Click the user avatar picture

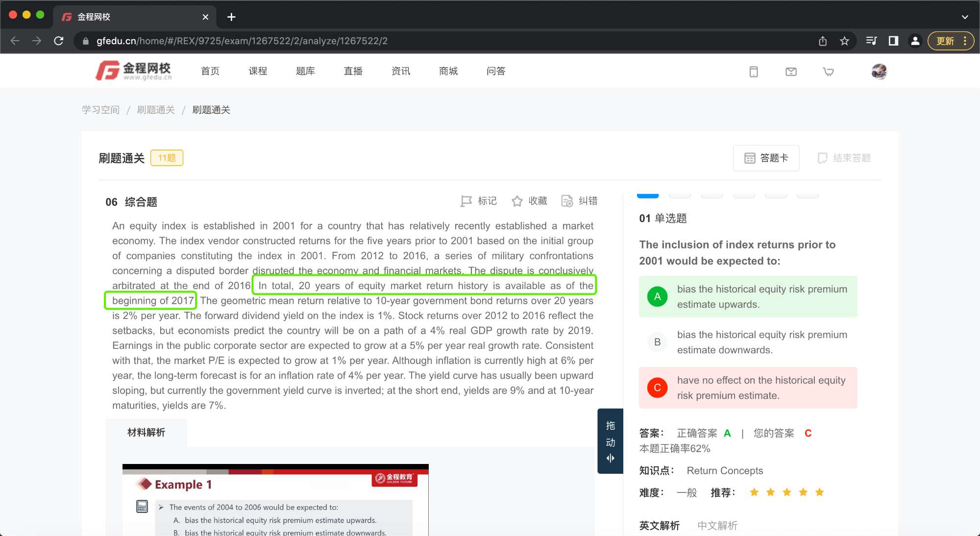coord(879,72)
